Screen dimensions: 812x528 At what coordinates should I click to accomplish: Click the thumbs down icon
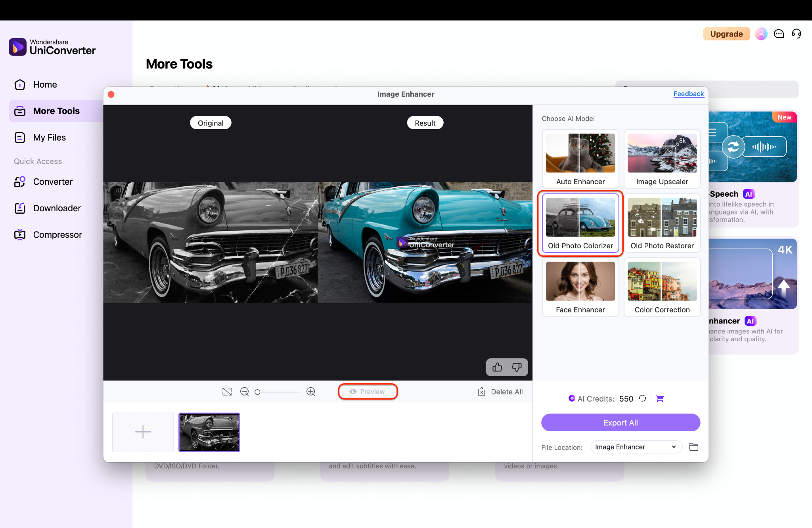tap(517, 367)
